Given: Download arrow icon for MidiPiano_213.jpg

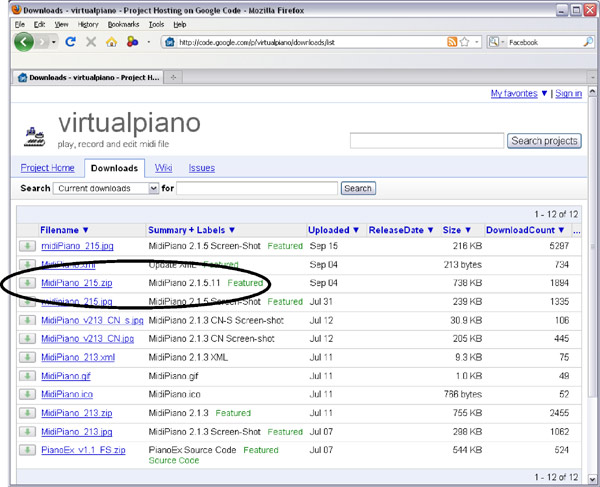Looking at the screenshot, I should coord(27,432).
